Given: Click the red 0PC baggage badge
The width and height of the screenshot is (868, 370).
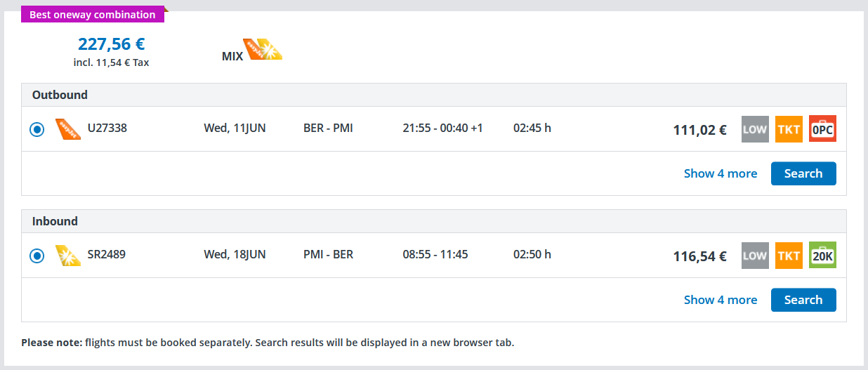Looking at the screenshot, I should [822, 129].
